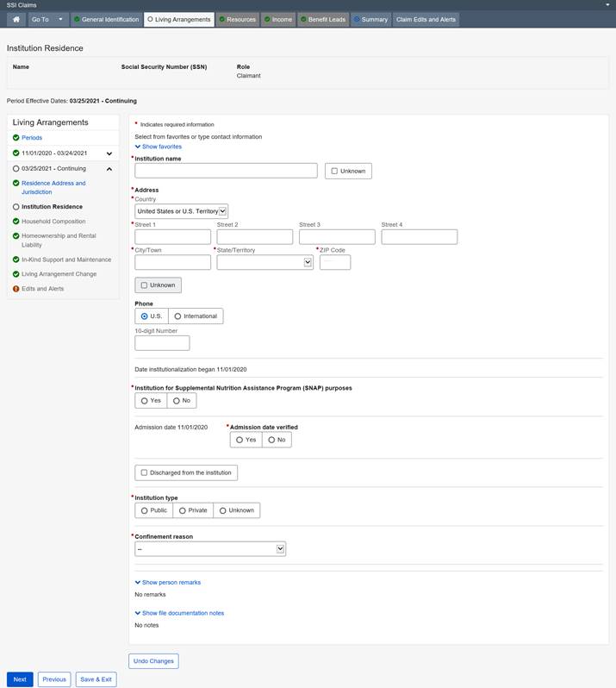Click the SSI Claims header collapse arrow

coord(608,4)
